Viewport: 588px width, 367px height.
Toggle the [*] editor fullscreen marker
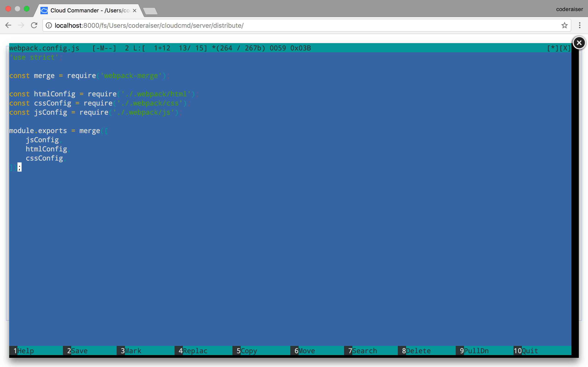click(x=553, y=48)
